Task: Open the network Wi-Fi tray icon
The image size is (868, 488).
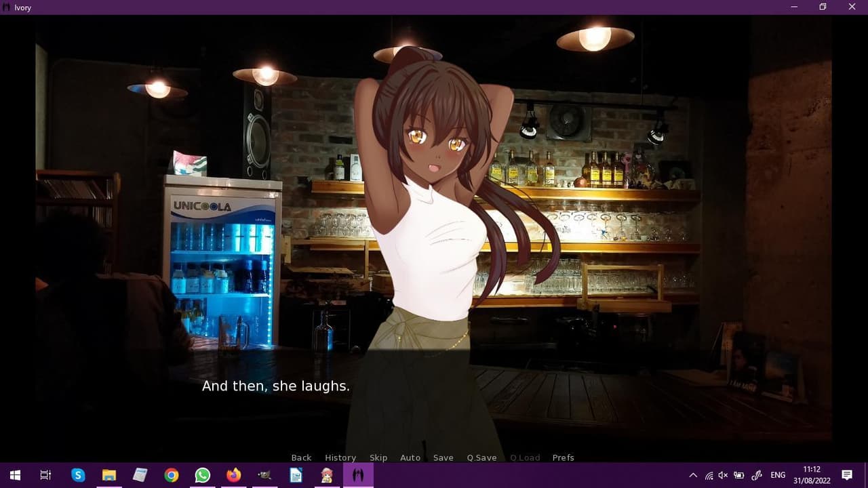Action: coord(709,475)
